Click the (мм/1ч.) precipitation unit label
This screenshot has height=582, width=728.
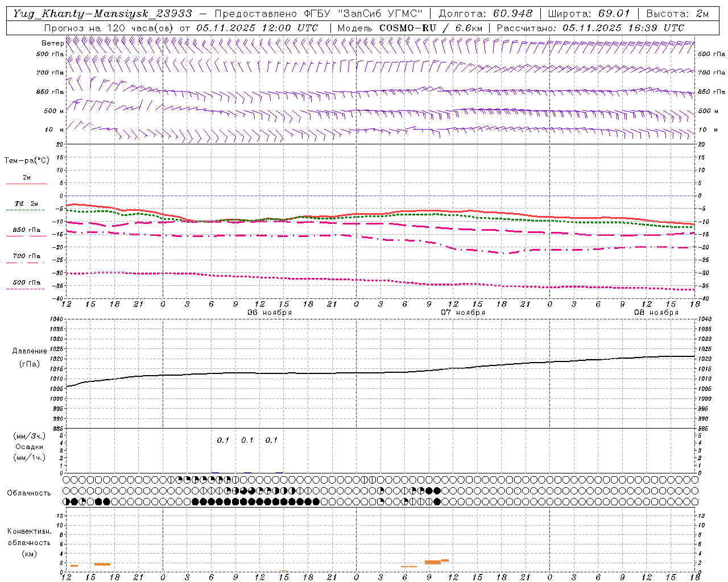[30, 458]
